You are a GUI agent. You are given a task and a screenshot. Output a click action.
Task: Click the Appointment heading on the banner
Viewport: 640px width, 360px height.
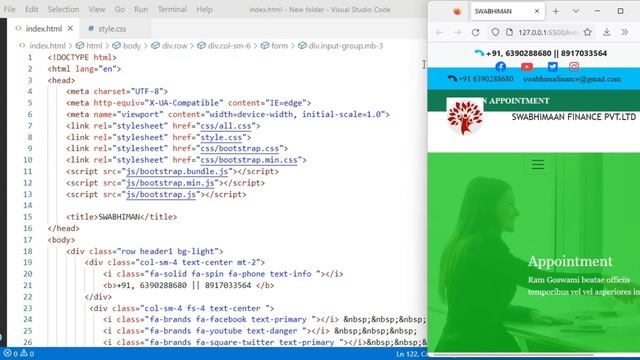(570, 261)
